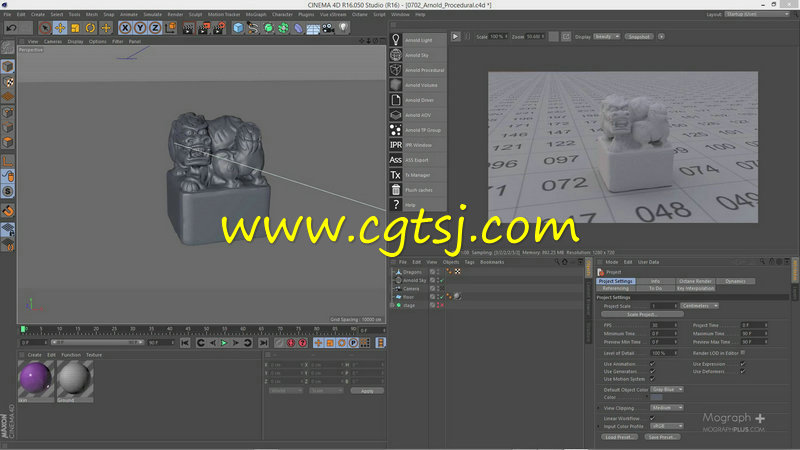Open Object Manager Tags menu
This screenshot has width=800, height=450.
pyautogui.click(x=469, y=262)
